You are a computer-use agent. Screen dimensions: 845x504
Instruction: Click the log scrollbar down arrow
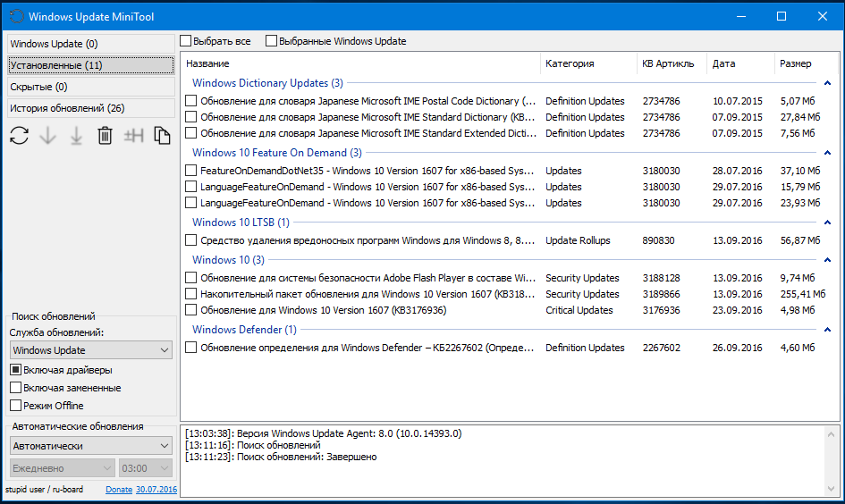coord(831,489)
